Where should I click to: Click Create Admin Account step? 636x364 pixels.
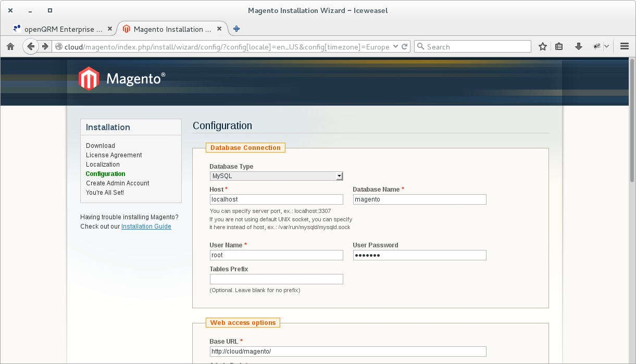coord(118,183)
